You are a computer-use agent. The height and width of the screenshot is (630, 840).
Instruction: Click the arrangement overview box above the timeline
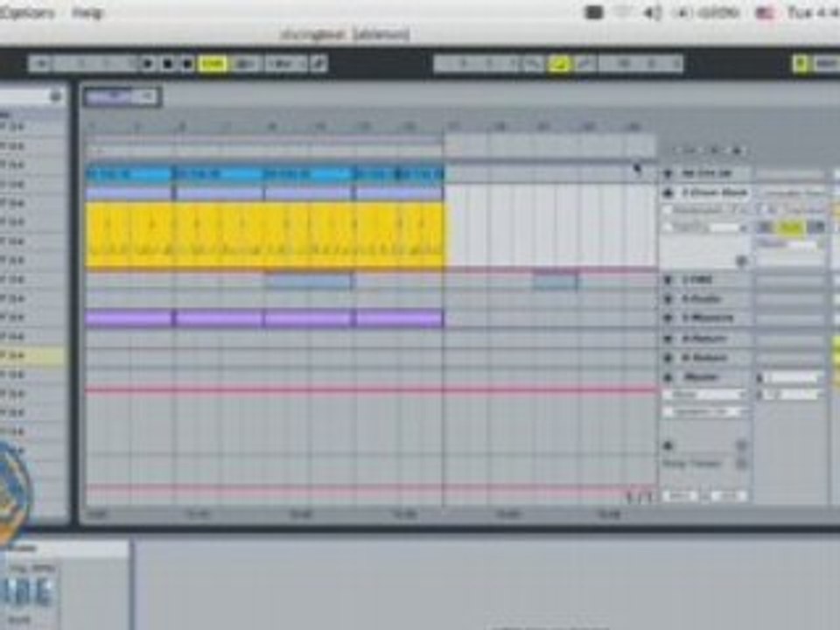click(121, 96)
